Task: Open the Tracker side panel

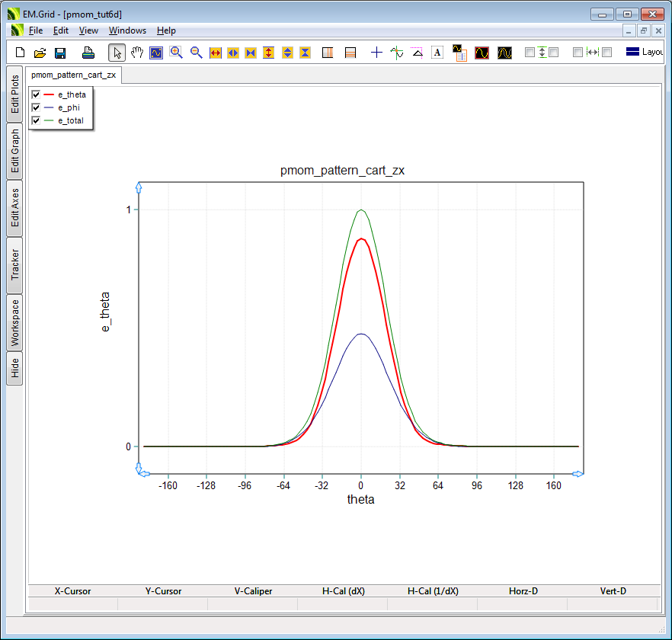Action: coord(14,265)
